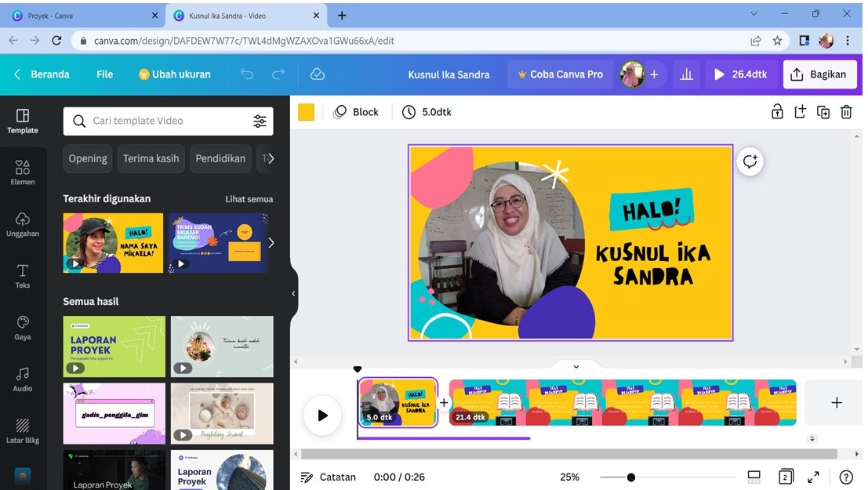Open the zoom percentage 25% menu
868x490 pixels.
pyautogui.click(x=569, y=477)
